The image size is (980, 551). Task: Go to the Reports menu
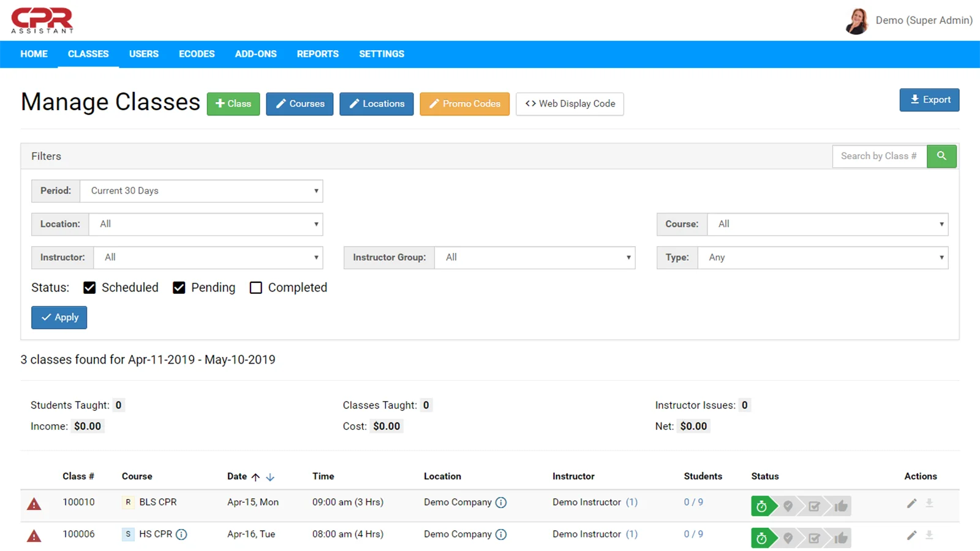click(x=317, y=54)
